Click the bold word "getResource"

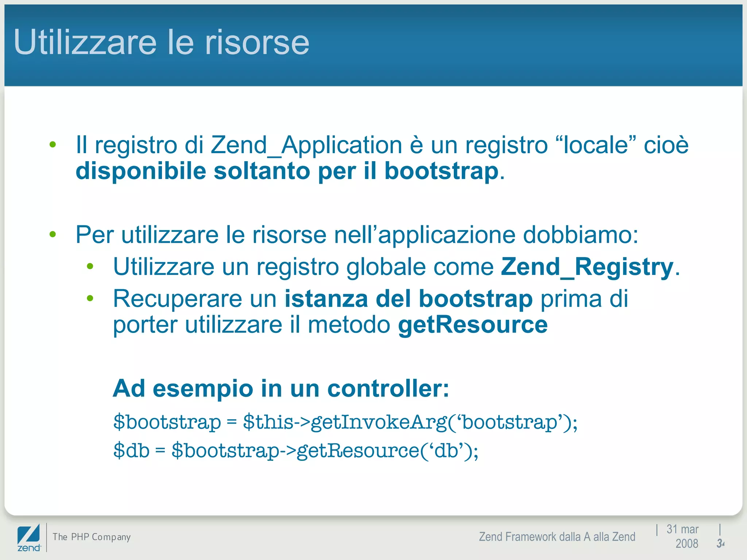point(473,325)
